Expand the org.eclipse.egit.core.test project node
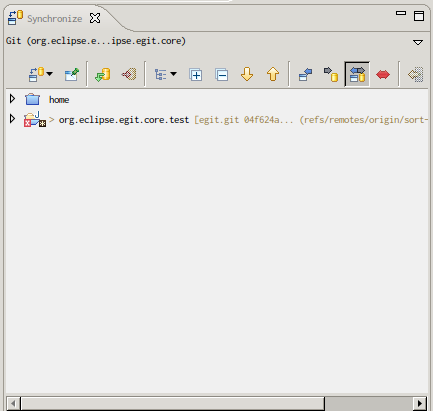 (13, 119)
